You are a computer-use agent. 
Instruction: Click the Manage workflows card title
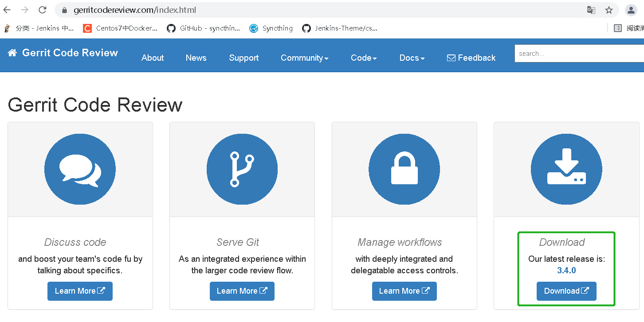click(x=400, y=242)
